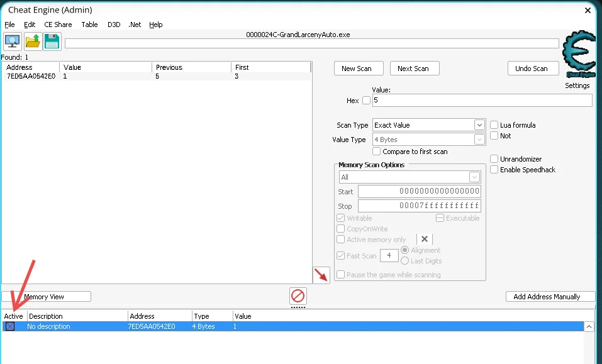Toggle the Active box of the address entry
602x364 pixels.
(10, 326)
